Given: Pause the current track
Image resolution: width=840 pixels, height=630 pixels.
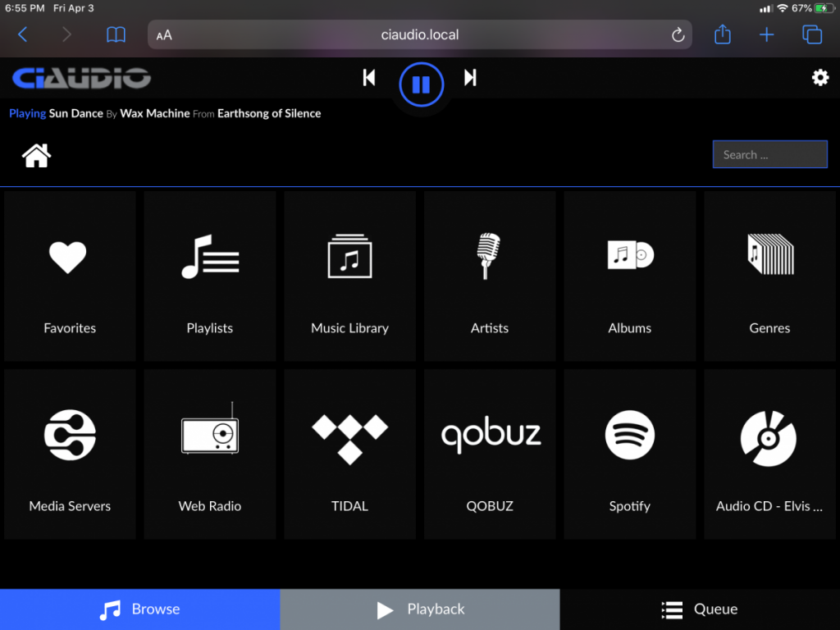Looking at the screenshot, I should (x=421, y=84).
